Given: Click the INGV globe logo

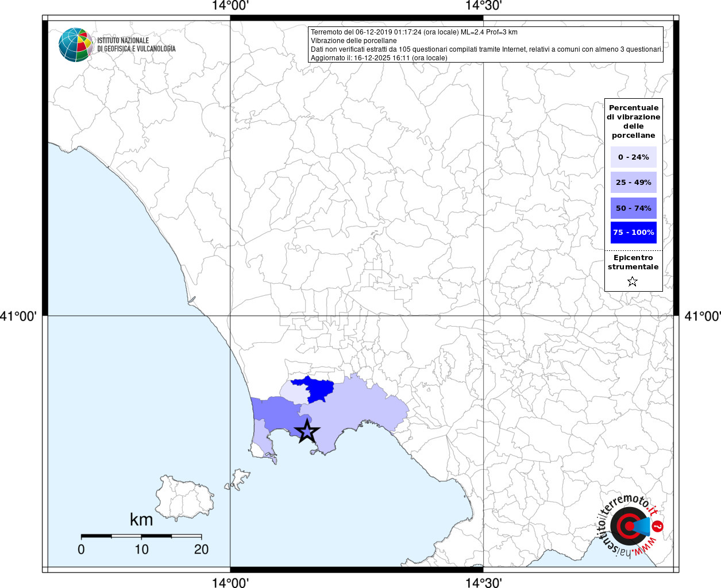Looking at the screenshot, I should 76,45.
